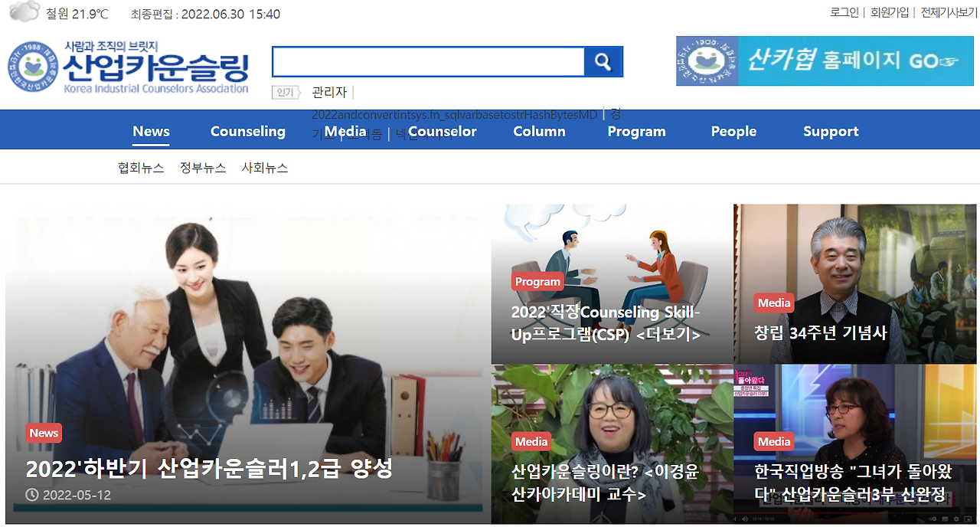Screen dimensions: 980x527
Task: Open the 로그인 link
Action: (844, 12)
